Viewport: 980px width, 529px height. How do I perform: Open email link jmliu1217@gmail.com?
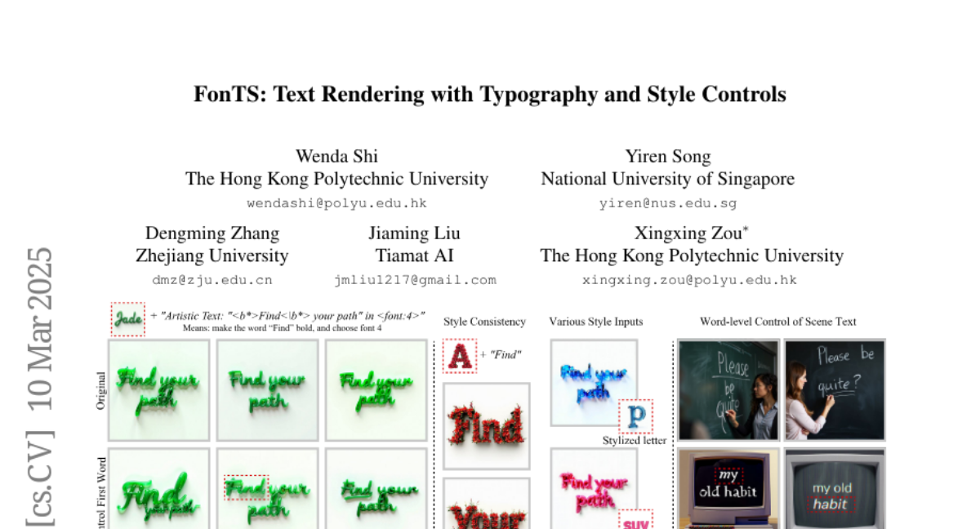pos(414,280)
